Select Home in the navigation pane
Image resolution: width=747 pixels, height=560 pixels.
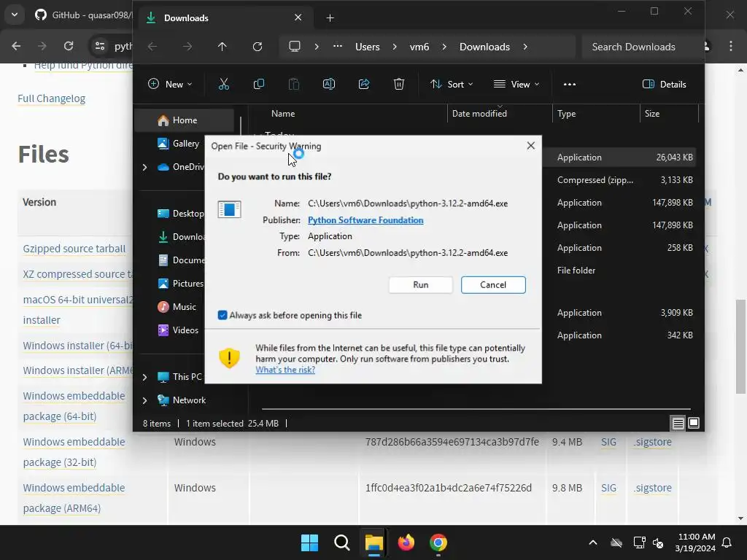pyautogui.click(x=185, y=120)
